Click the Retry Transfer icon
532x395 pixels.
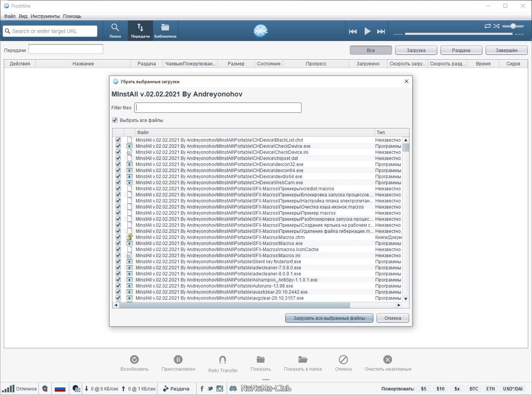(223, 360)
